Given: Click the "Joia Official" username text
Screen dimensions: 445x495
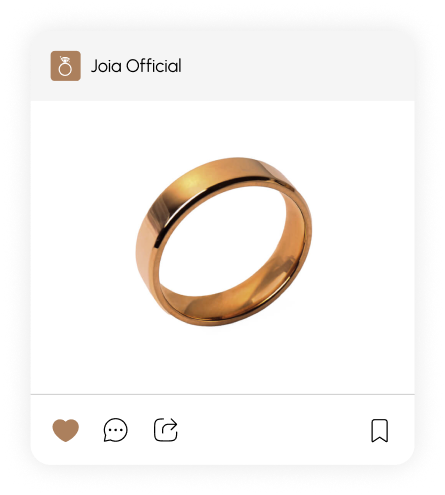Looking at the screenshot, I should tap(136, 66).
